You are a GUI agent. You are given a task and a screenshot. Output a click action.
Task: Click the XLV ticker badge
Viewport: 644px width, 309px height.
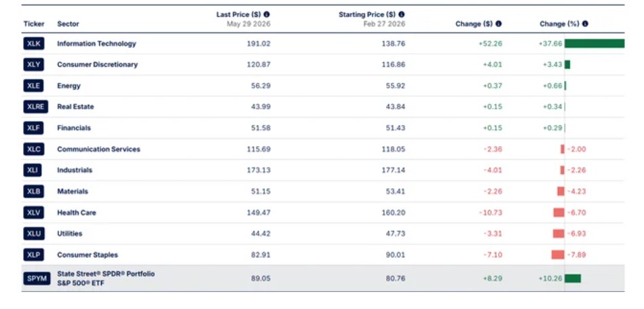pos(34,213)
